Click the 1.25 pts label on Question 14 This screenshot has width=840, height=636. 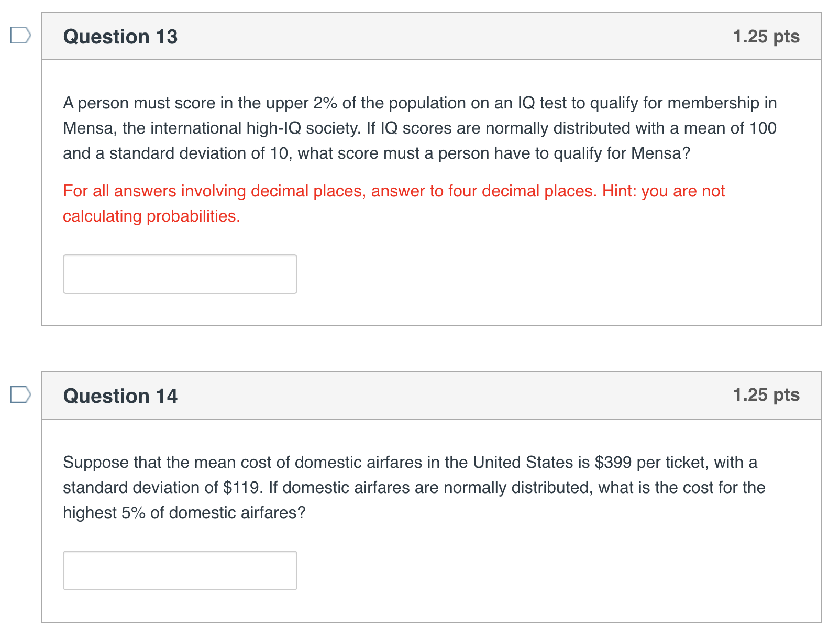tap(767, 396)
